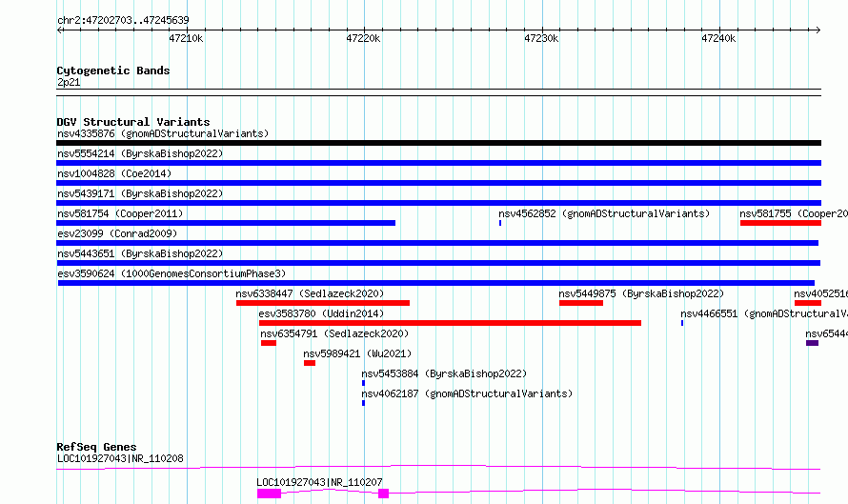Select the black nsv4335876 gnomAD variant bar
This screenshot has height=504, width=848.
(x=438, y=143)
